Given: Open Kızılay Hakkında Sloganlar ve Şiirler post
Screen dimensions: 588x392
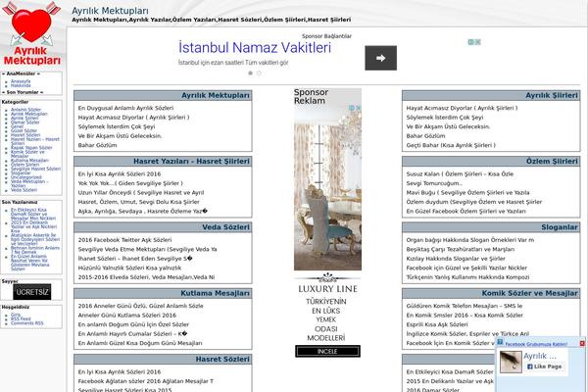Looking at the screenshot, I should pyautogui.click(x=456, y=259).
